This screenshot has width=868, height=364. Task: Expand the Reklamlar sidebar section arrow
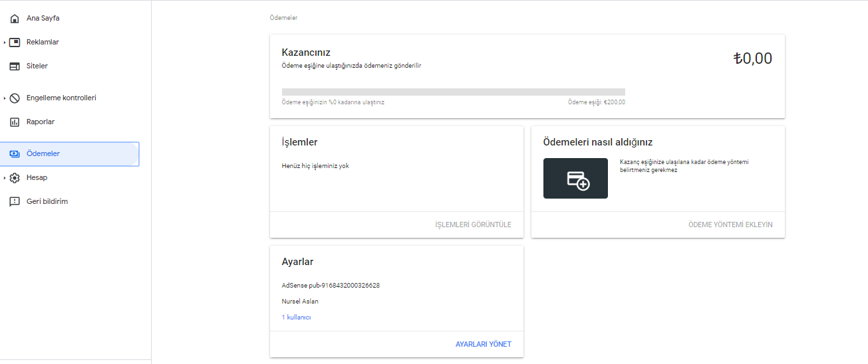coord(4,43)
